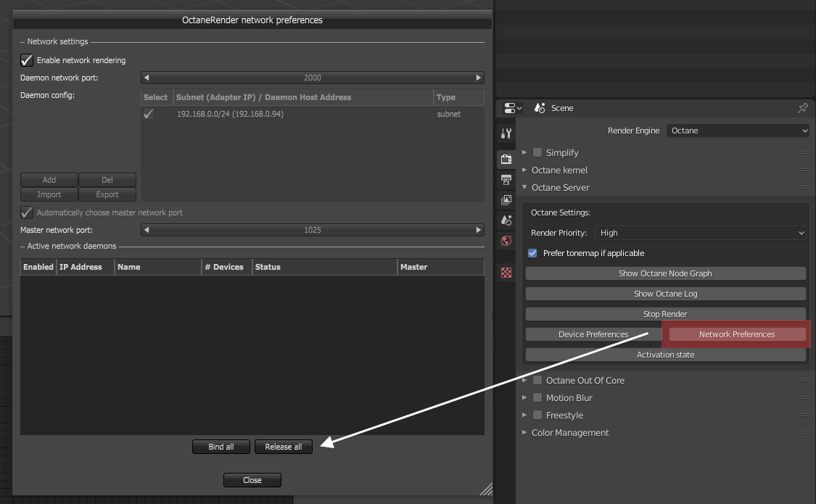Click the grip handle on Motion Blur panel
816x504 pixels.
tap(806, 398)
